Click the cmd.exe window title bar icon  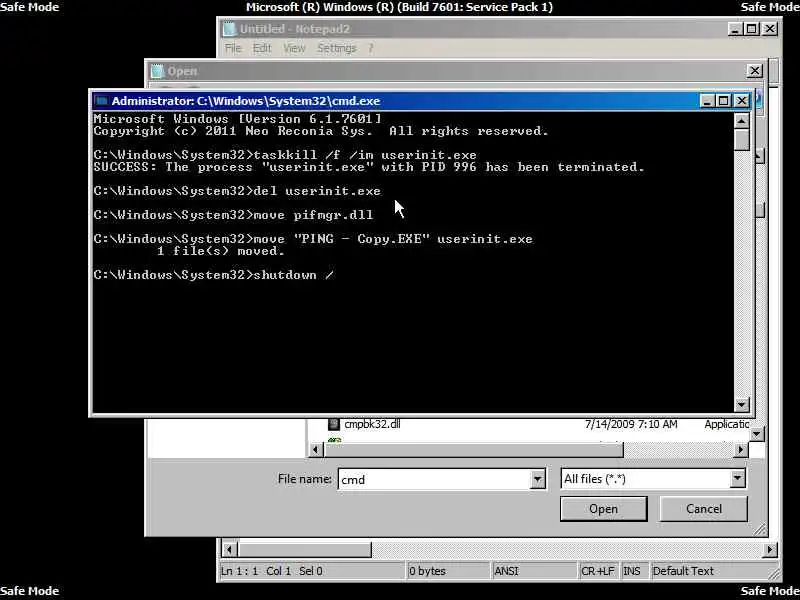tap(102, 101)
